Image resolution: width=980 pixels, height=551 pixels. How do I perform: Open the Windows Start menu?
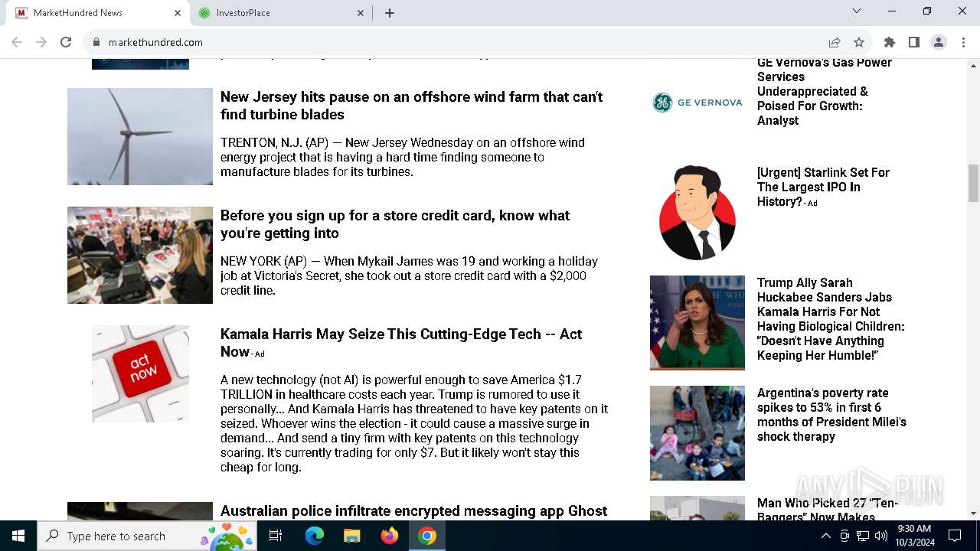click(18, 536)
